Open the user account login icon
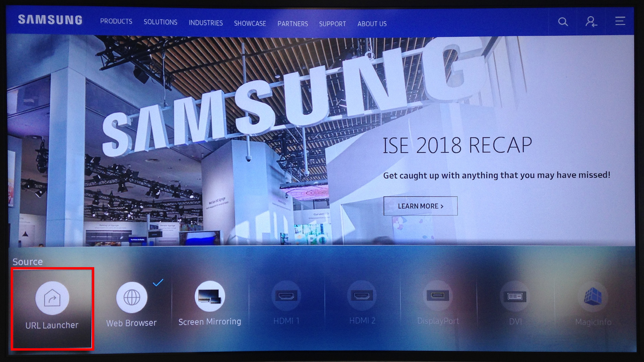644x362 pixels. [591, 22]
